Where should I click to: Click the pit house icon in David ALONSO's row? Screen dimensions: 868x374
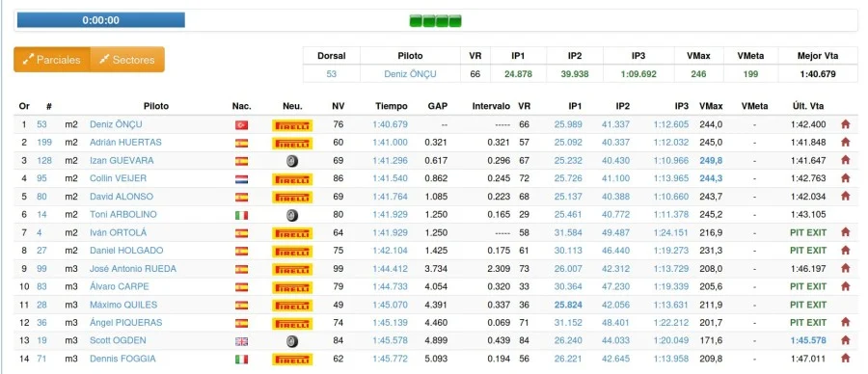click(845, 196)
